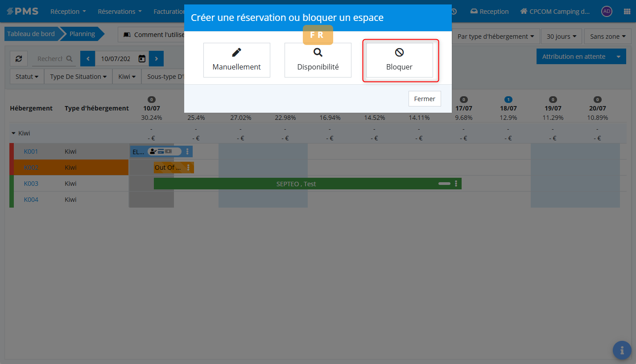Screen dimensions: 636x364
Task: Select the Bloquer option
Action: (x=399, y=60)
